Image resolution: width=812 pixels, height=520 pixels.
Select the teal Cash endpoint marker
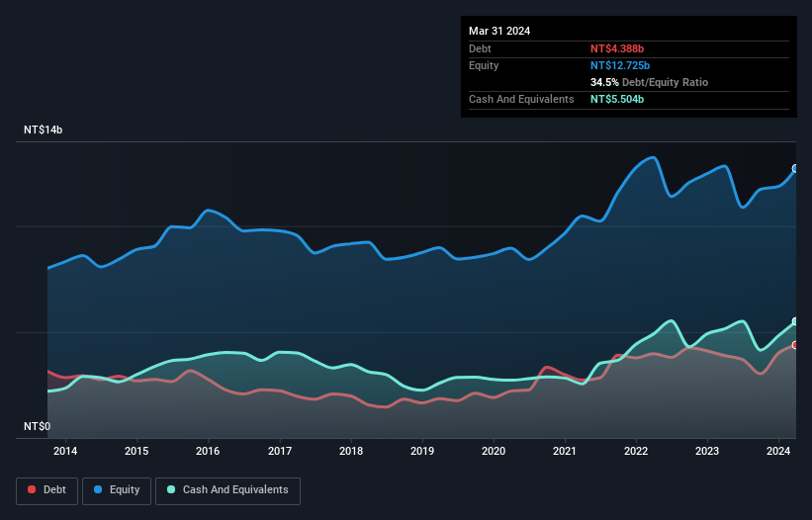coord(795,321)
